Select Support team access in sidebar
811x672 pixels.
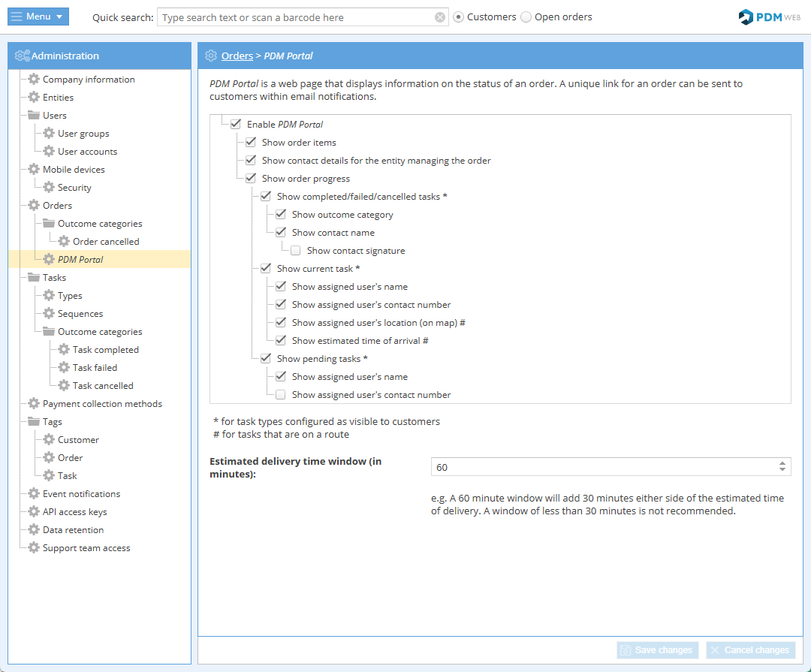[86, 548]
